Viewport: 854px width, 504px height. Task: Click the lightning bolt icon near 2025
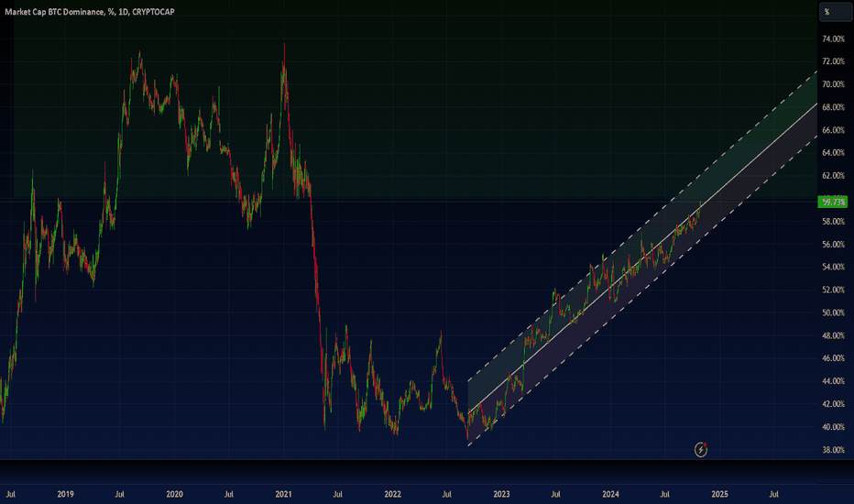pyautogui.click(x=701, y=450)
